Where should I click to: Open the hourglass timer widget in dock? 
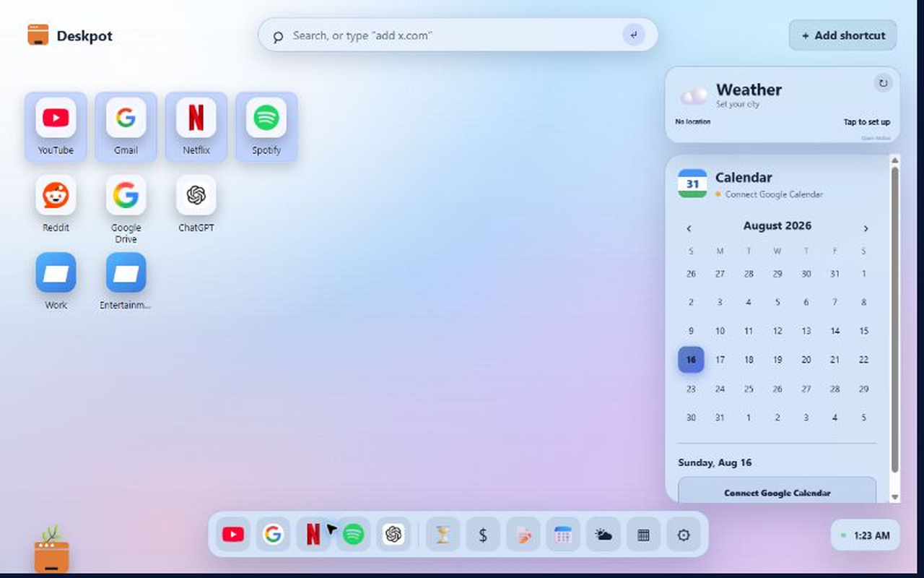pyautogui.click(x=443, y=535)
